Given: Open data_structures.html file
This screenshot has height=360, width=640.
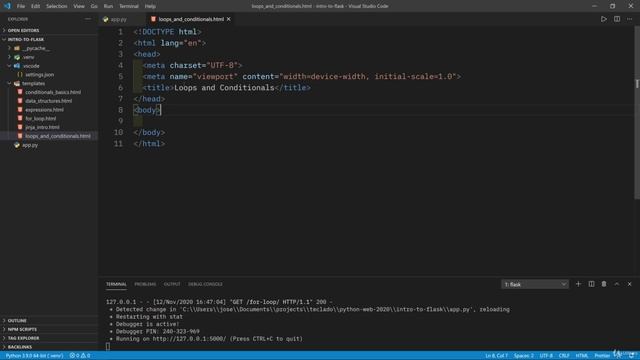Looking at the screenshot, I should (49, 101).
